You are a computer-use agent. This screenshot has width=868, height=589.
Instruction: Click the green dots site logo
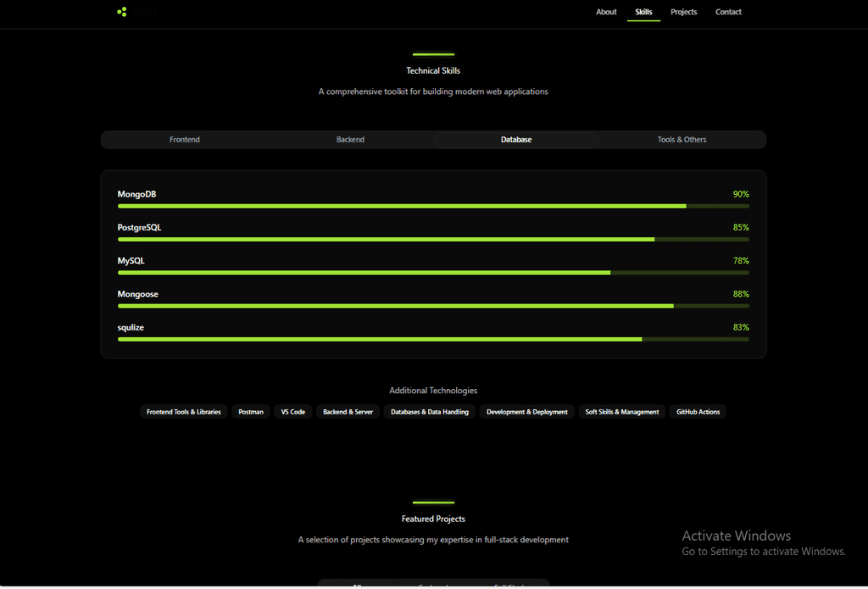(x=122, y=12)
